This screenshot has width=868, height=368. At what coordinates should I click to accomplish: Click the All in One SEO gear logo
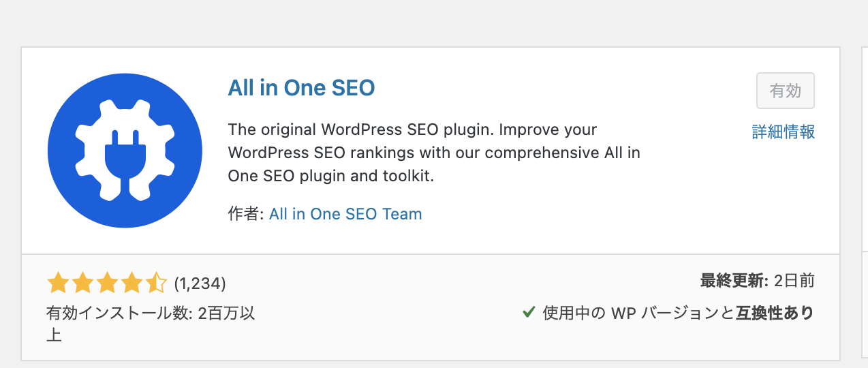click(125, 151)
